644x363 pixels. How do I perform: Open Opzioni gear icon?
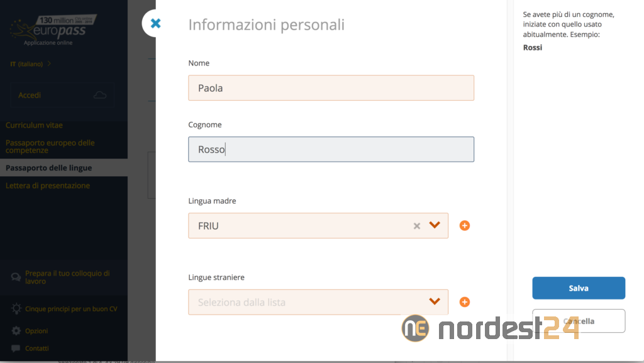pos(16,331)
